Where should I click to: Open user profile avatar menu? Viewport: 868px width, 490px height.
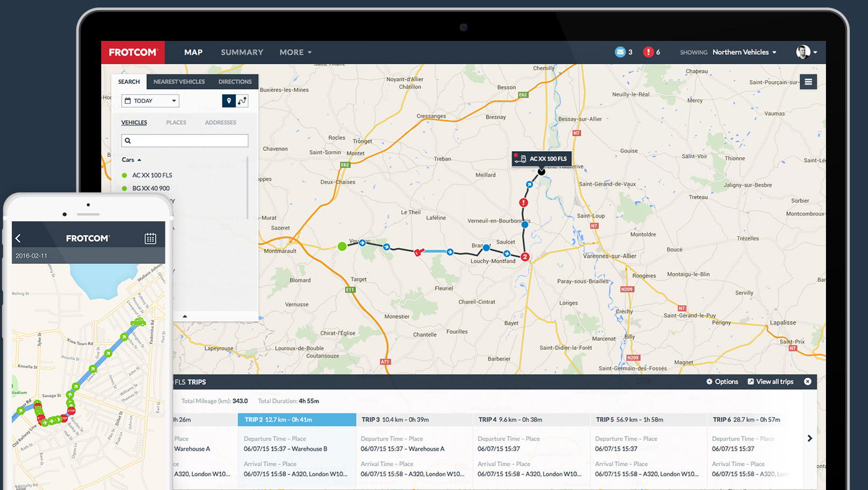806,52
